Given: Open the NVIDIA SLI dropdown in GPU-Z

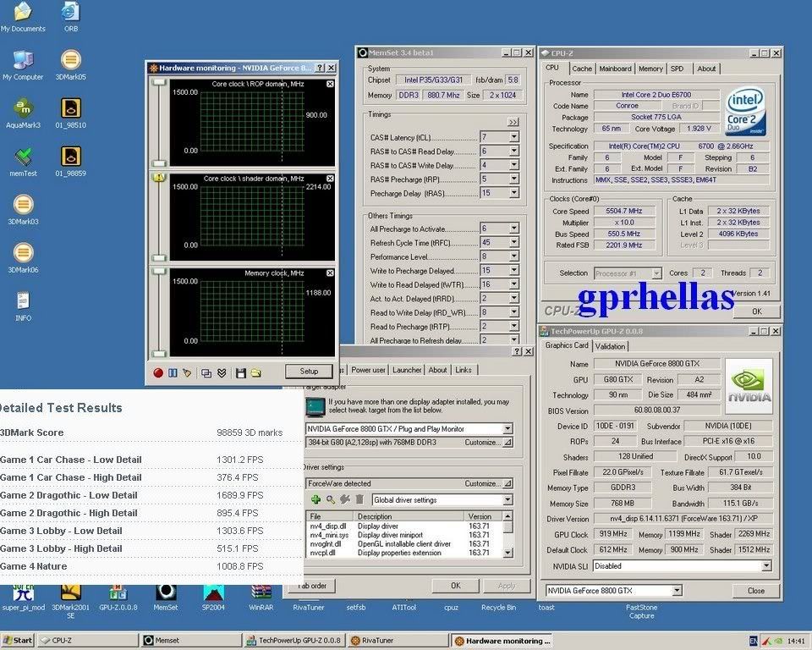Looking at the screenshot, I should pos(766,566).
